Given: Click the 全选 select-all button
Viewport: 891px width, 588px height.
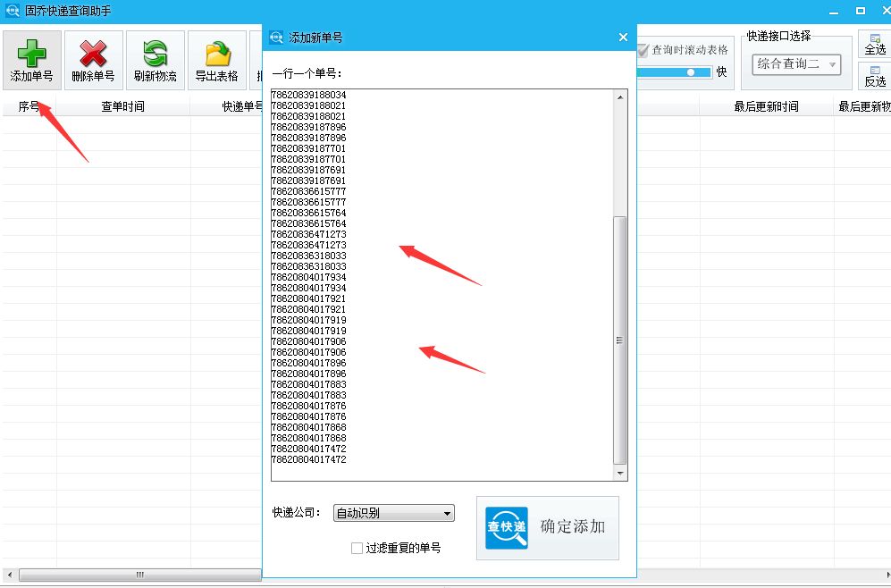Looking at the screenshot, I should (875, 45).
